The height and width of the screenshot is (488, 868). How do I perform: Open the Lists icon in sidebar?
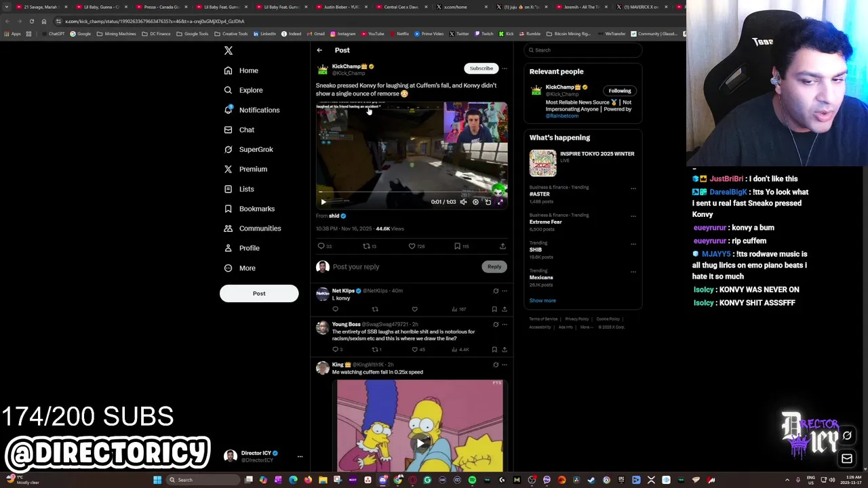(x=228, y=189)
